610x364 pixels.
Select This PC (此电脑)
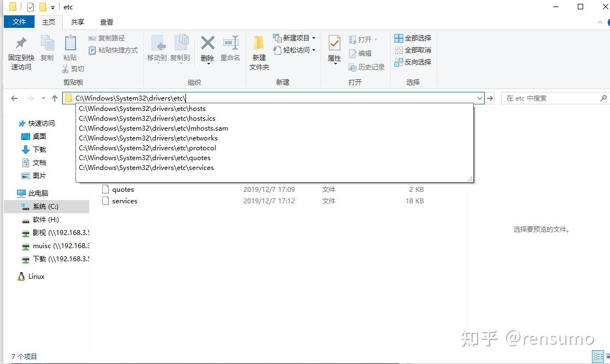[x=33, y=193]
